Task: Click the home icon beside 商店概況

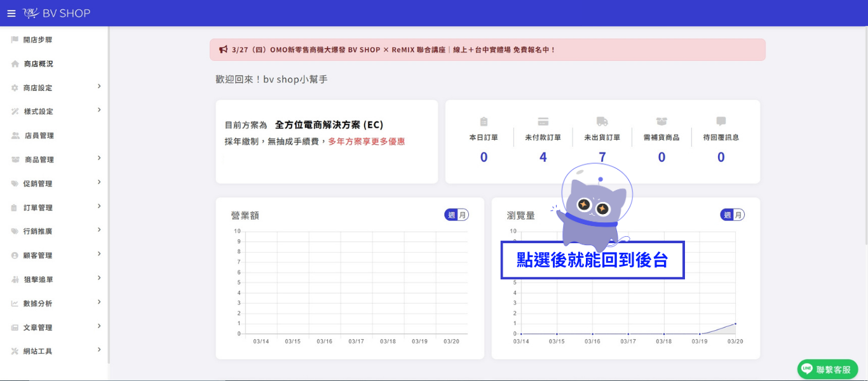Action: pyautogui.click(x=15, y=63)
